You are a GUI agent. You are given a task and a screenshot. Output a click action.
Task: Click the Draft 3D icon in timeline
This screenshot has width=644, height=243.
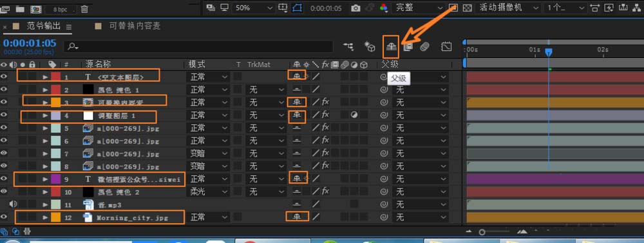click(x=370, y=47)
